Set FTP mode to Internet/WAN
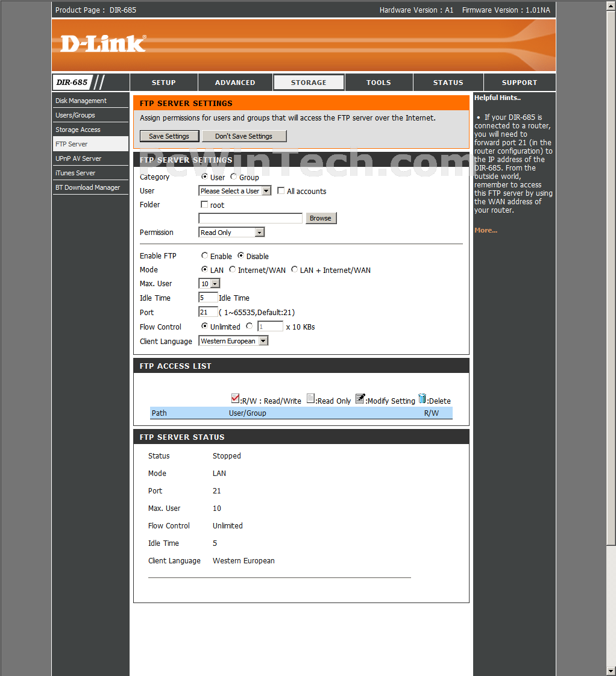616x676 pixels. click(x=232, y=269)
